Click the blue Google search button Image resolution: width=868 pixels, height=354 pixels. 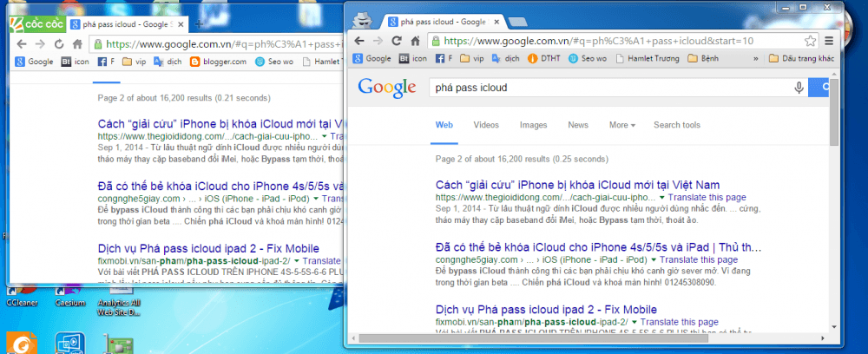click(x=820, y=88)
